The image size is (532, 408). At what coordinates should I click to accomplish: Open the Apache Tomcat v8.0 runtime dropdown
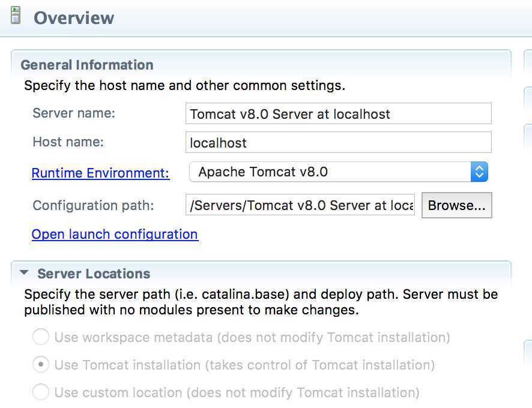(338, 172)
